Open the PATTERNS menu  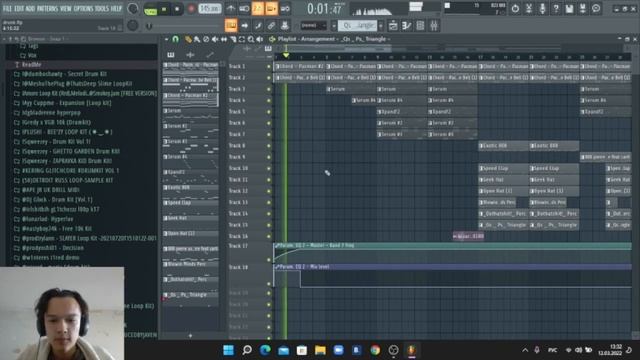[48, 8]
